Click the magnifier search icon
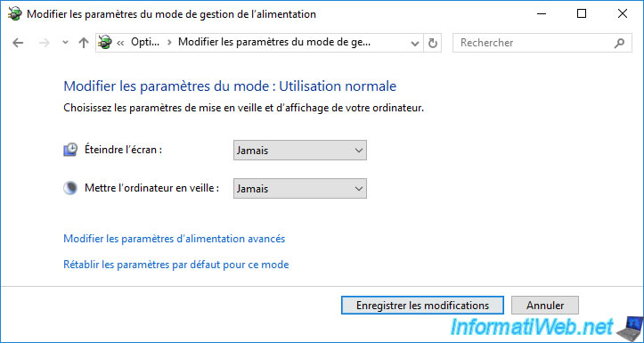The height and width of the screenshot is (343, 644). [619, 43]
